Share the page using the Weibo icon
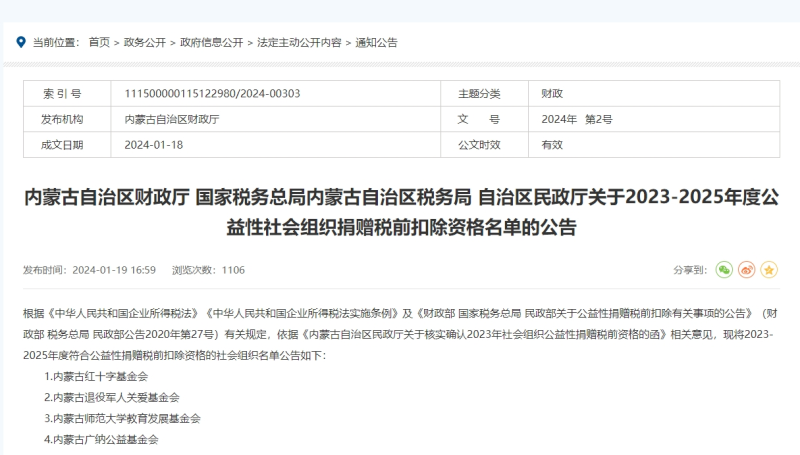 (747, 270)
